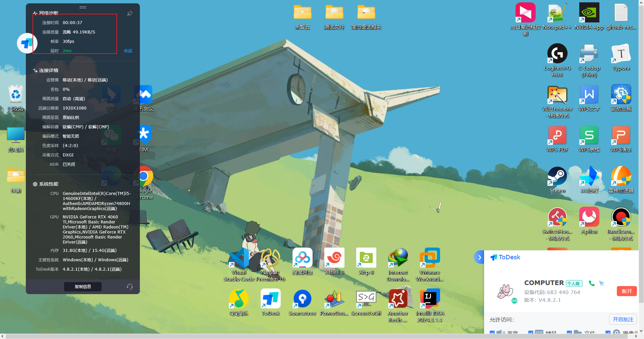The width and height of the screenshot is (644, 339).
Task: Open the 回收站 recycle bin
Action: coord(15,98)
